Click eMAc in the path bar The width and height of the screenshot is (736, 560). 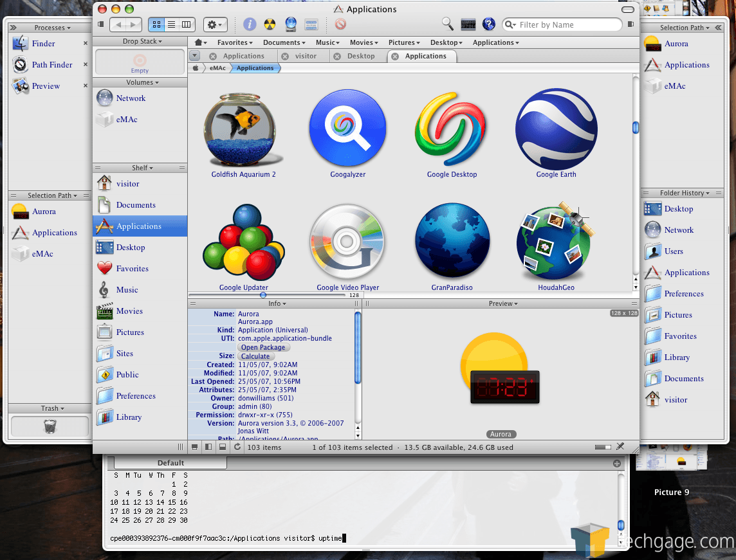217,68
